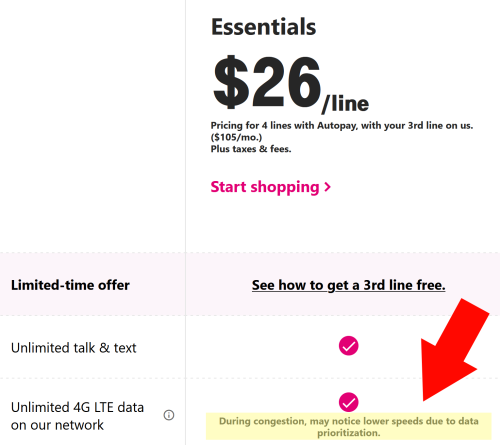Click the ($105/mo.) monthly total text
The width and height of the screenshot is (500, 445).
pyautogui.click(x=236, y=137)
